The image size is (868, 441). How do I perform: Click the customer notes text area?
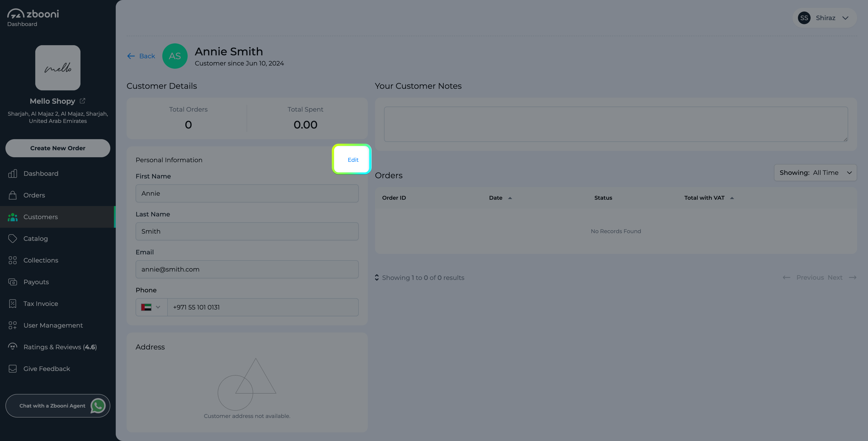coord(616,124)
